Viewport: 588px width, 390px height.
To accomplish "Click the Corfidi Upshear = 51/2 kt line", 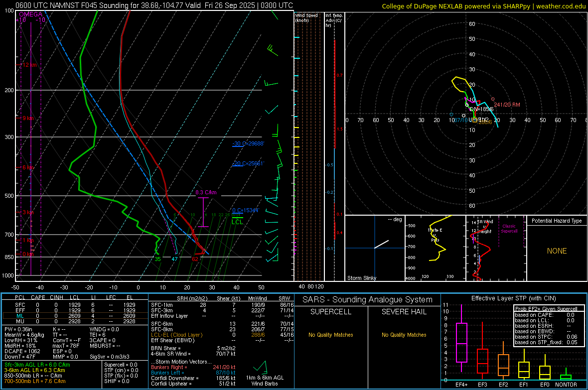I will point(193,384).
